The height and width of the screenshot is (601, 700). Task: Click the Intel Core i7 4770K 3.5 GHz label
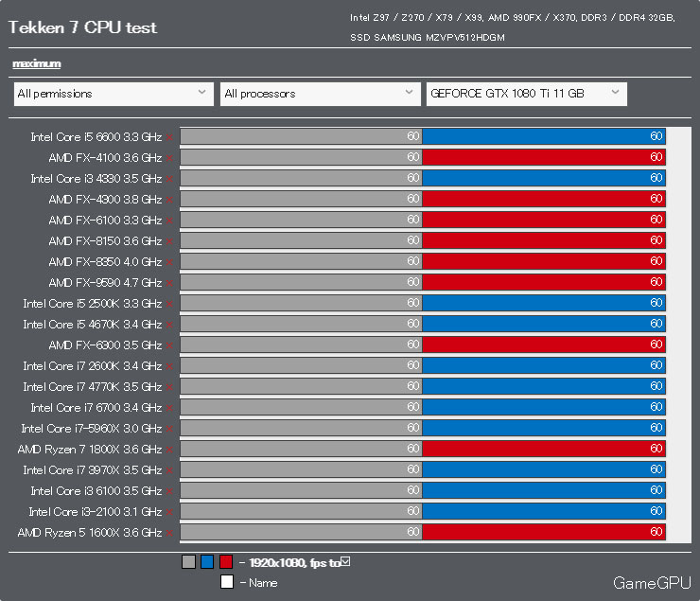pos(93,387)
